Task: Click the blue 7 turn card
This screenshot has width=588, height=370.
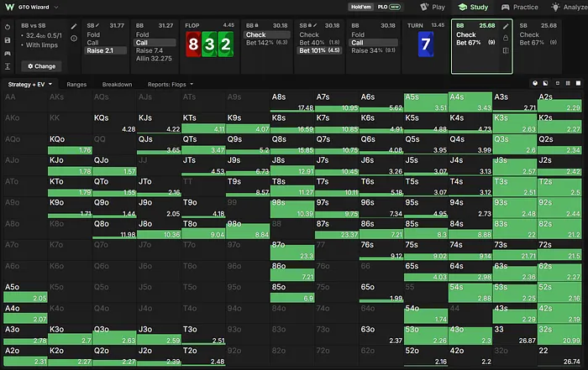Action: point(426,44)
